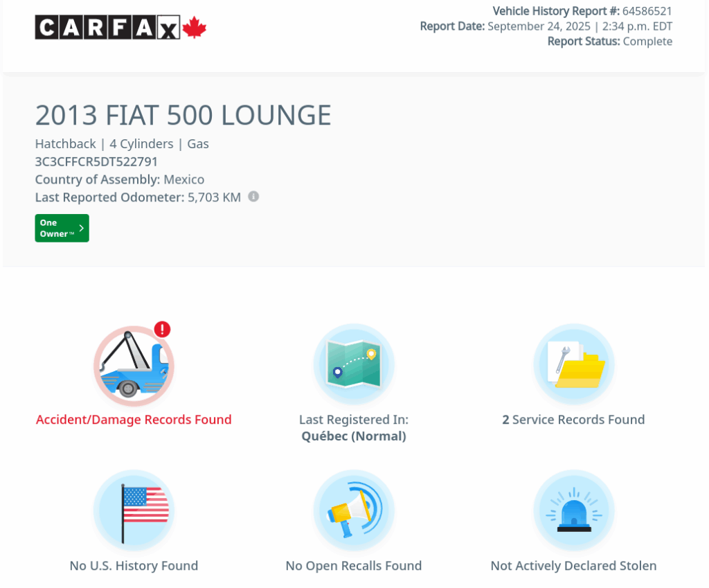Open Accident/Damage Records Found link
This screenshot has width=709, height=588.
134,420
